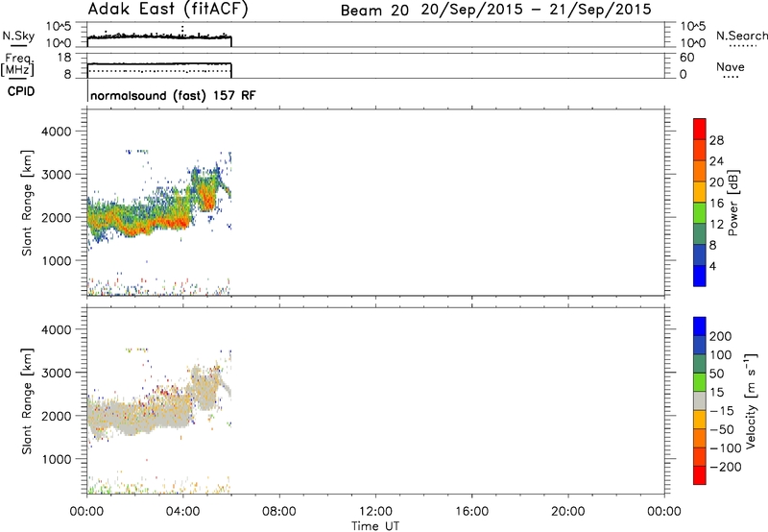Click the 20:00 time axis tick label
Viewport: 768px width, 532px height.
coord(568,512)
